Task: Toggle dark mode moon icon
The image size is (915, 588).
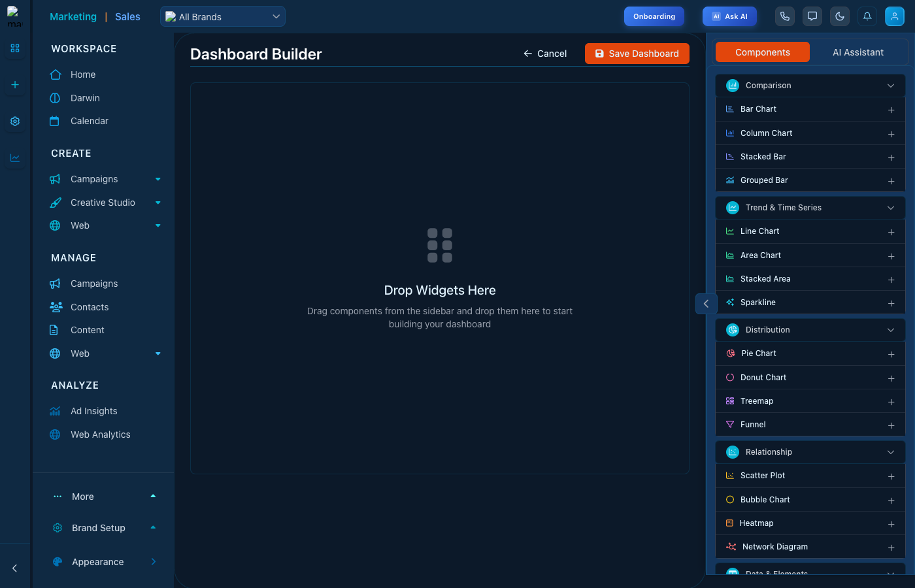Action: (840, 16)
